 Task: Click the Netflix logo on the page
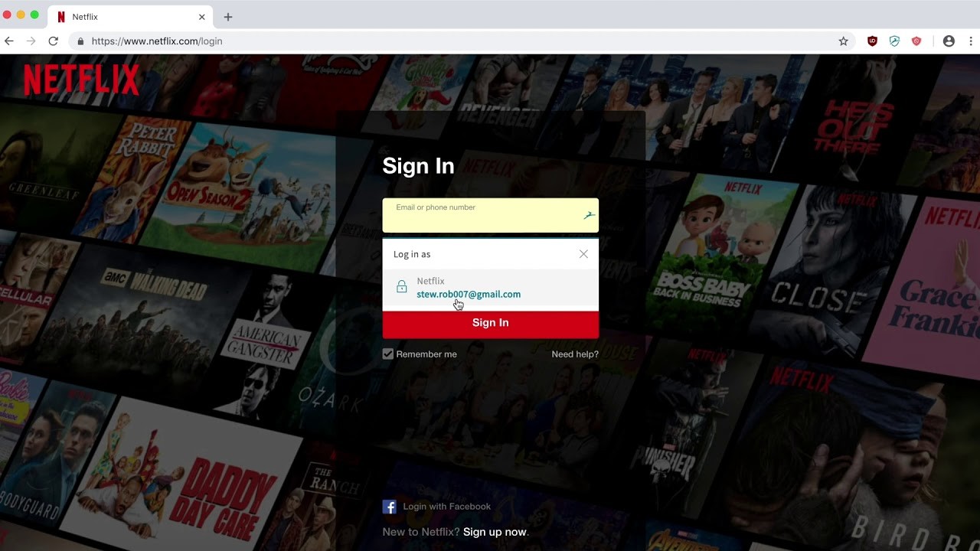click(x=81, y=80)
